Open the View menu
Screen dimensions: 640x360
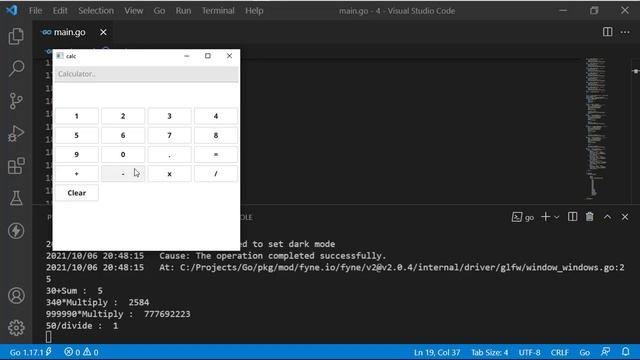point(133,11)
